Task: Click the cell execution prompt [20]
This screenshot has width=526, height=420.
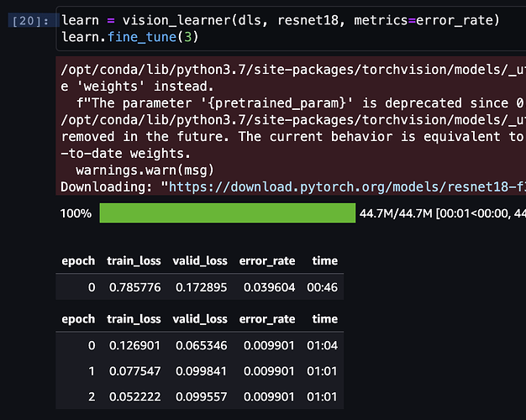Action: pos(33,20)
